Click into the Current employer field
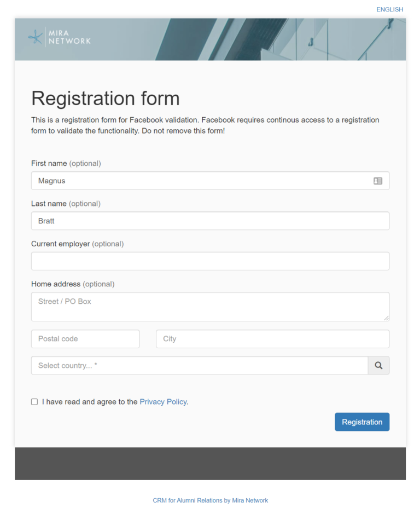Image resolution: width=420 pixels, height=513 pixels. click(210, 261)
